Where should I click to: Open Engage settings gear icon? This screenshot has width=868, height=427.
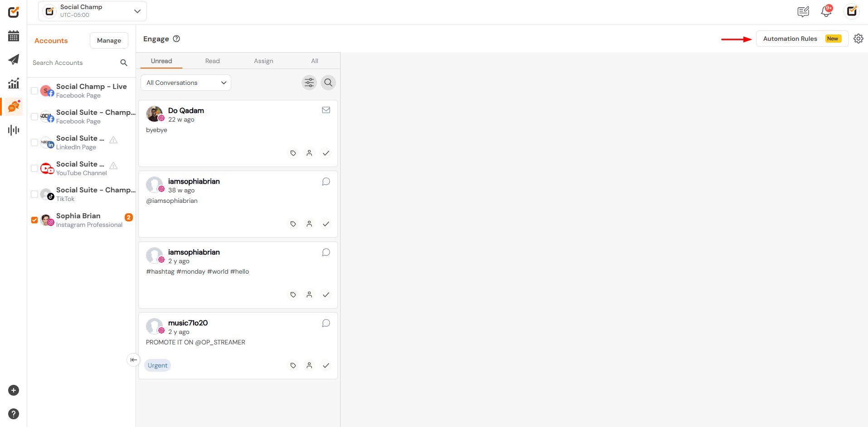[858, 39]
